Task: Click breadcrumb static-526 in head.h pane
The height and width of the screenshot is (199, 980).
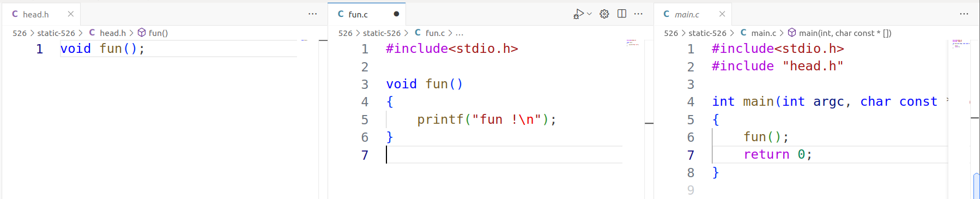Action: click(x=56, y=33)
